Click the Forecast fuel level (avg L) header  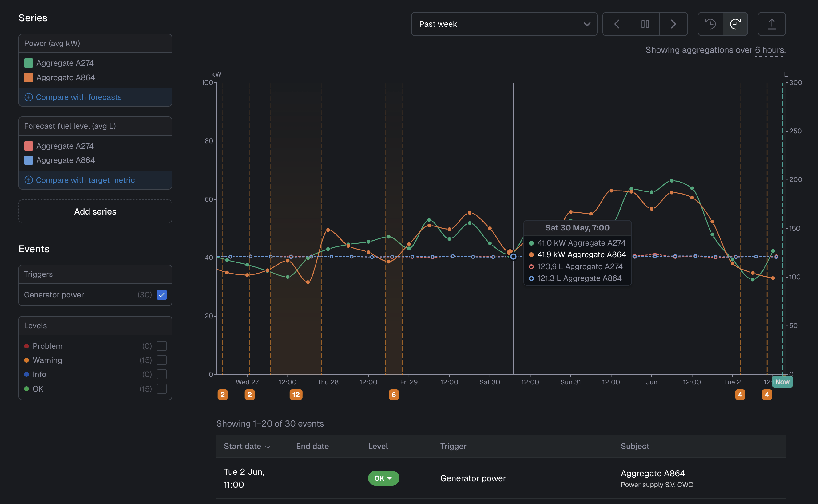tap(95, 126)
